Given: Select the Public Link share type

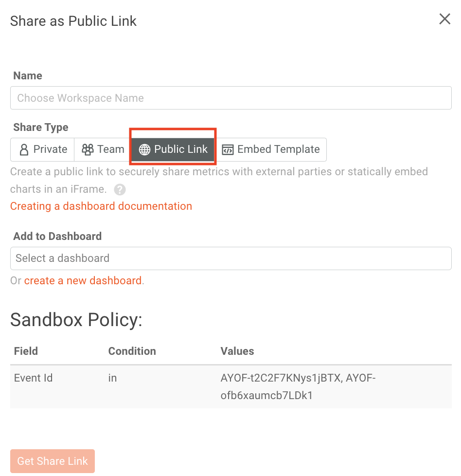Looking at the screenshot, I should click(173, 149).
